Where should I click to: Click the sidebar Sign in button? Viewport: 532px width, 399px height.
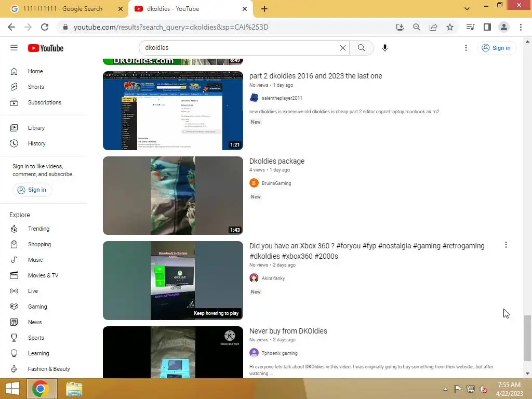32,190
